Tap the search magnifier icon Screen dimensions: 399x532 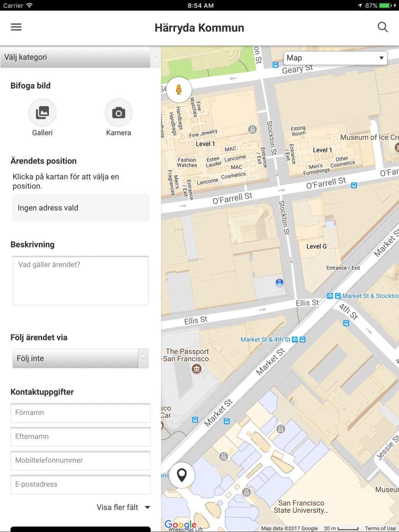pyautogui.click(x=383, y=27)
